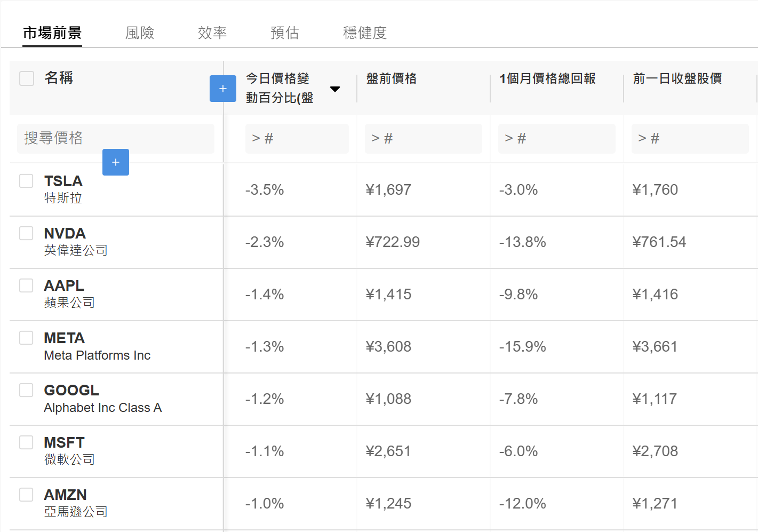758x532 pixels.
Task: Click the -15.9% one-month return cell
Action: click(523, 346)
